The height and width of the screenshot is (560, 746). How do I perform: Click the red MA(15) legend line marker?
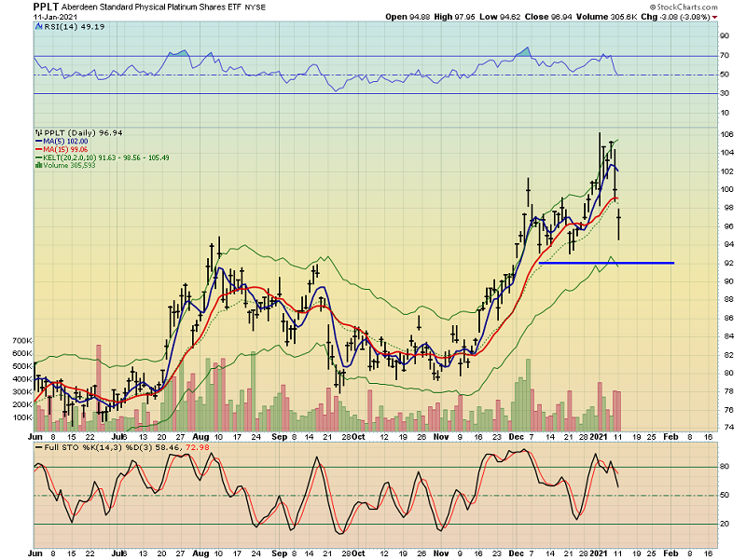(x=37, y=150)
